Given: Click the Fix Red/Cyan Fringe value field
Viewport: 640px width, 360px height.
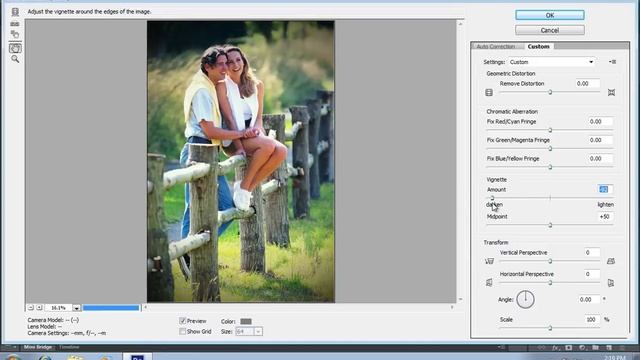Looking at the screenshot, I should pyautogui.click(x=601, y=122).
